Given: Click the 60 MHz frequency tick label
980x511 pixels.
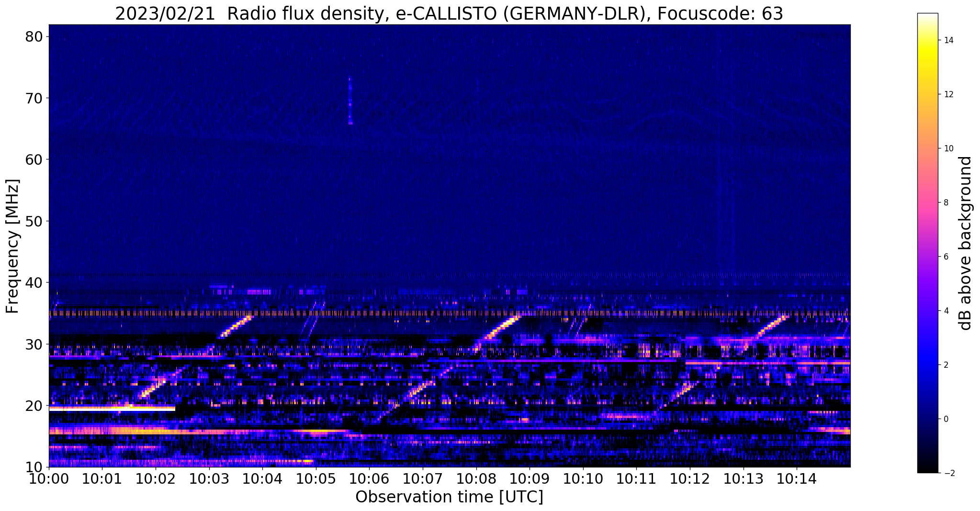Looking at the screenshot, I should [x=34, y=159].
